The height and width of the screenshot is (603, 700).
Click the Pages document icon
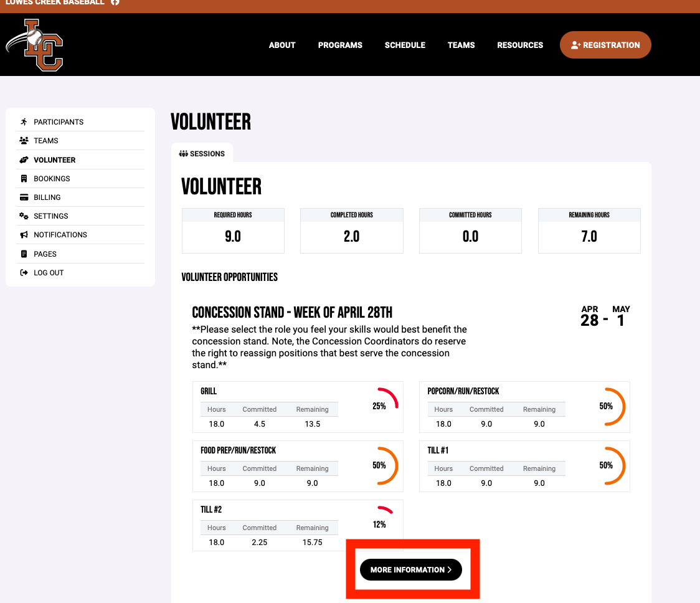point(24,254)
